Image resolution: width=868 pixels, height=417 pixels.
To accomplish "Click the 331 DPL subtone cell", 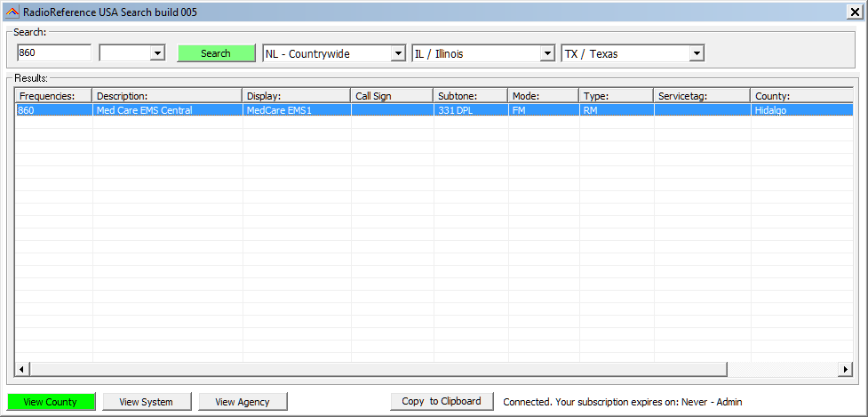I will pyautogui.click(x=471, y=110).
